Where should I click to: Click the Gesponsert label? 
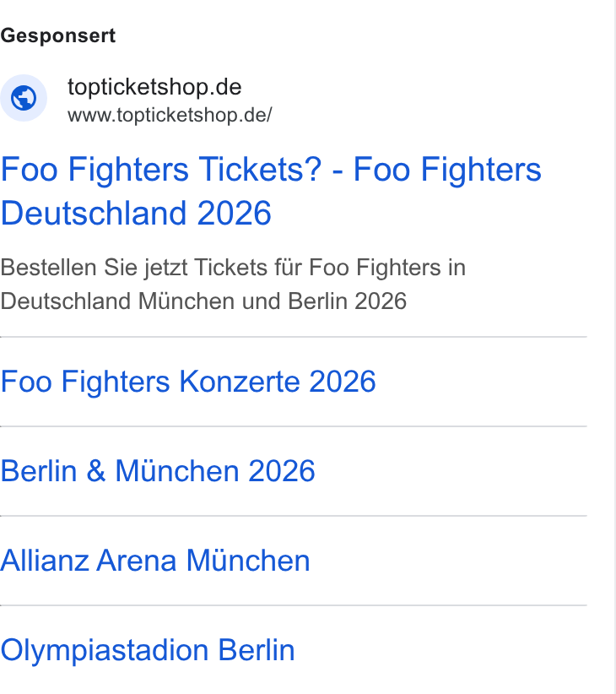[x=58, y=35]
